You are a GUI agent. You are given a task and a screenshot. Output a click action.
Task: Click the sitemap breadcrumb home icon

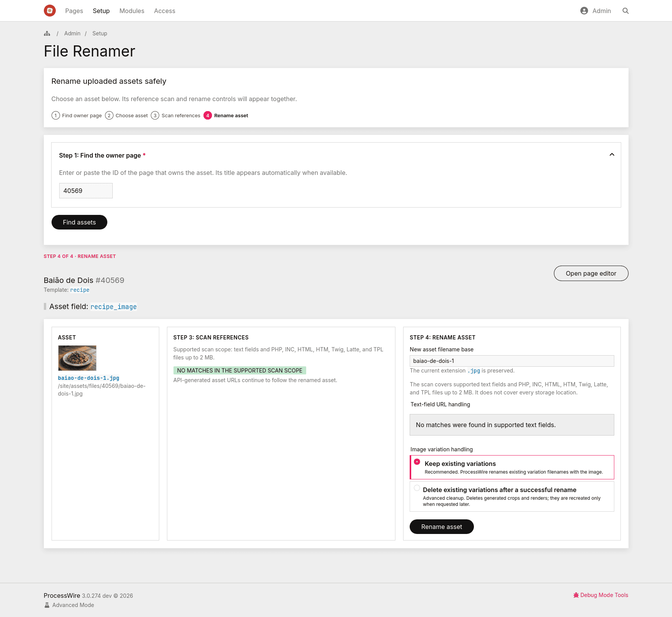point(47,33)
